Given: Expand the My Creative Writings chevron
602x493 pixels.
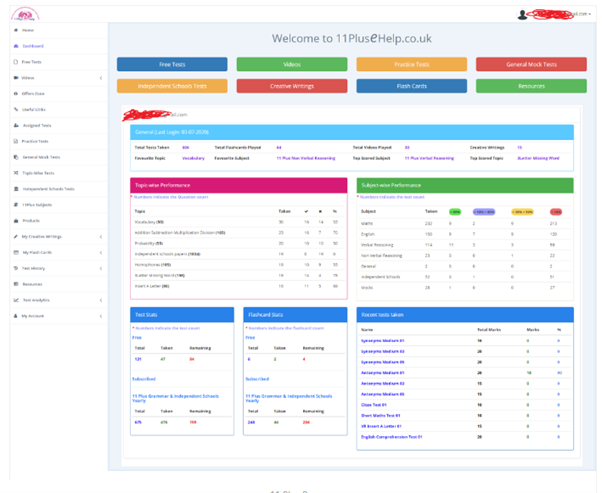Looking at the screenshot, I should 101,237.
